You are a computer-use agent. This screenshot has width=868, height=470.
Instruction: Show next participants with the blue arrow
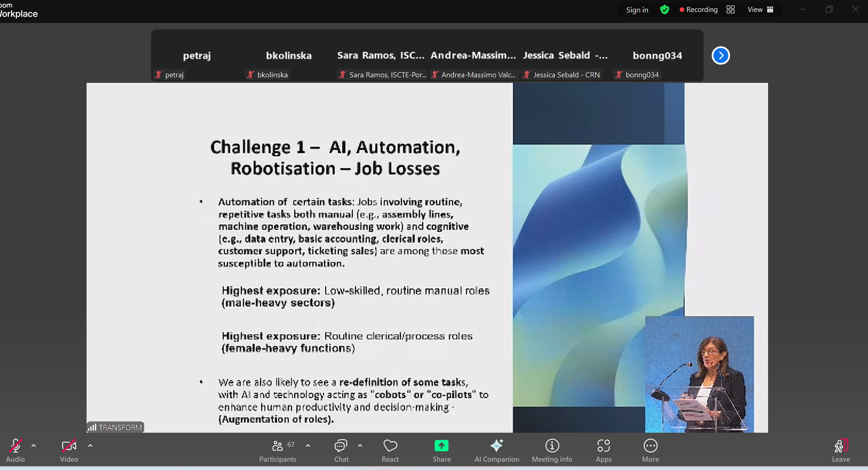721,56
